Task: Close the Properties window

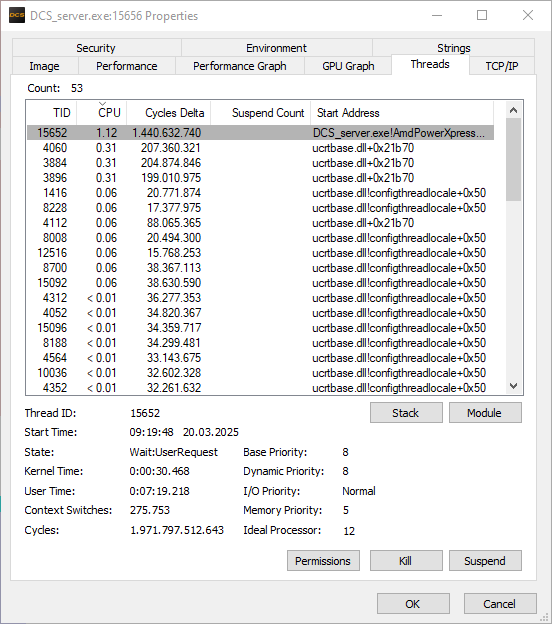Action: coord(528,15)
